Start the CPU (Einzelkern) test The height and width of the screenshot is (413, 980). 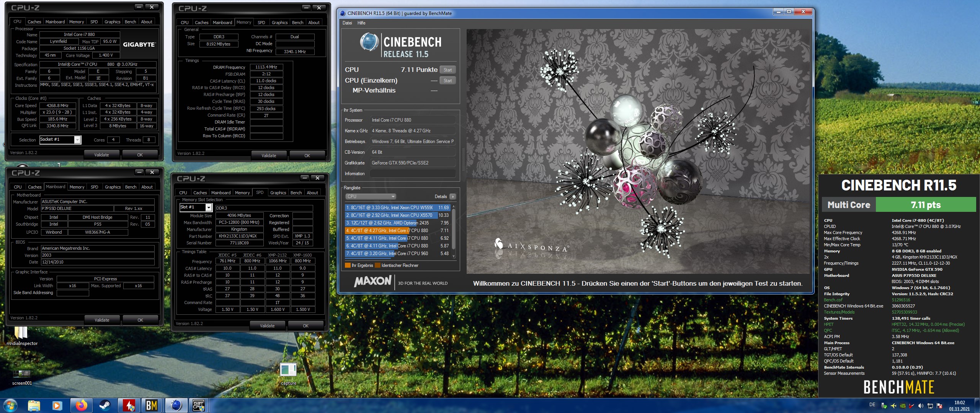tap(448, 81)
